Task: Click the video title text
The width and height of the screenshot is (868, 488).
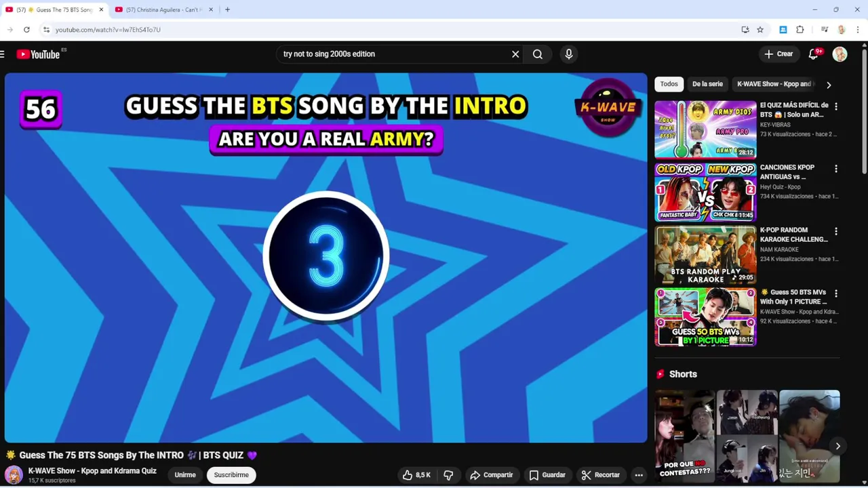Action: [x=132, y=455]
